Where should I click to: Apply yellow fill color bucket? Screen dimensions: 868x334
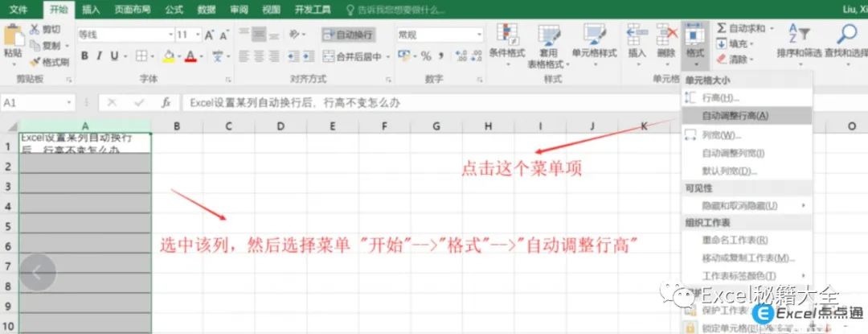click(170, 56)
